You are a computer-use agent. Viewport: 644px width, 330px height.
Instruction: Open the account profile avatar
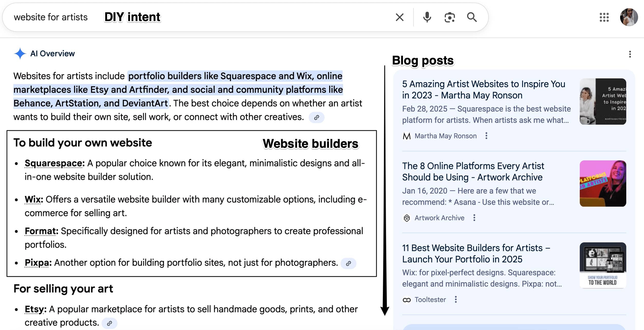tap(629, 17)
